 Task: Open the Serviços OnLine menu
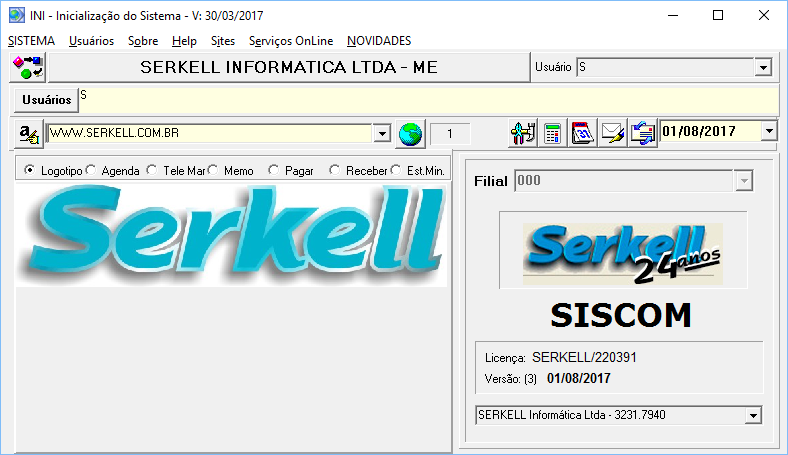291,41
